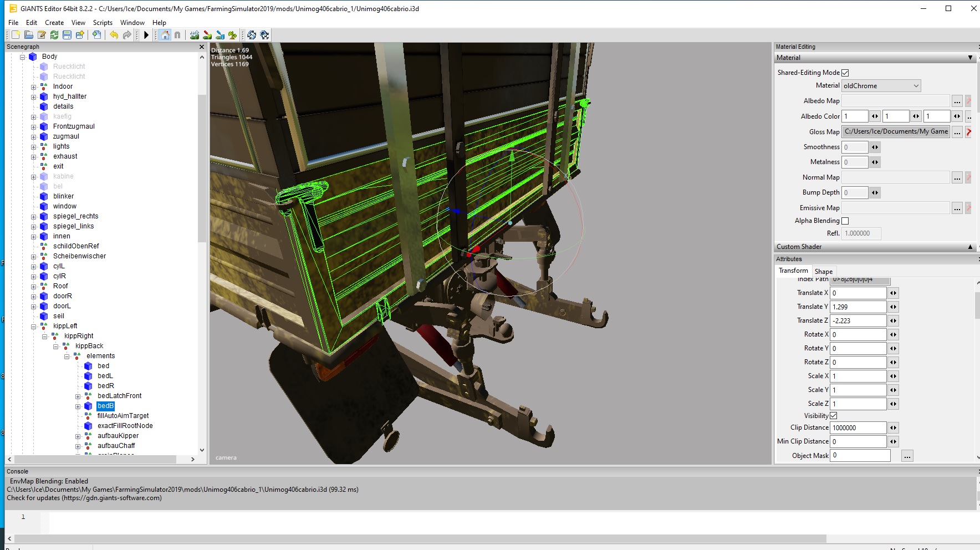Image resolution: width=980 pixels, height=550 pixels.
Task: Click the Translate Y input field
Action: (x=857, y=307)
